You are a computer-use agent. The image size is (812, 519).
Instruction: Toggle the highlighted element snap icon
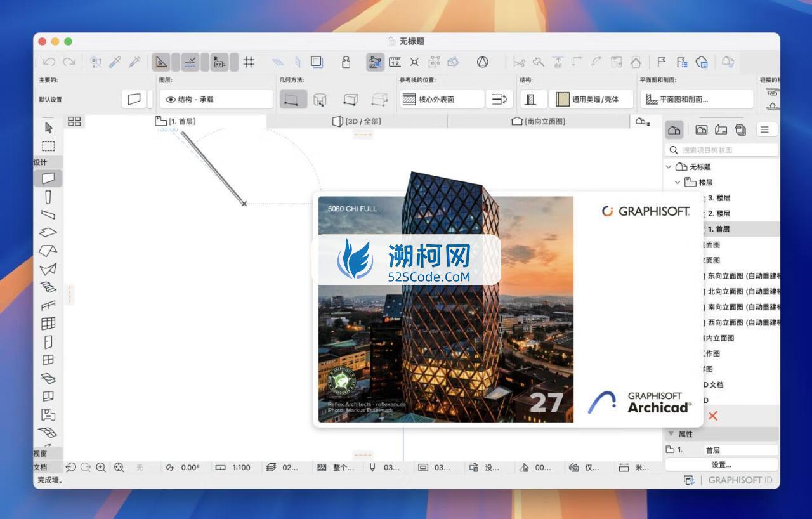pyautogui.click(x=375, y=62)
